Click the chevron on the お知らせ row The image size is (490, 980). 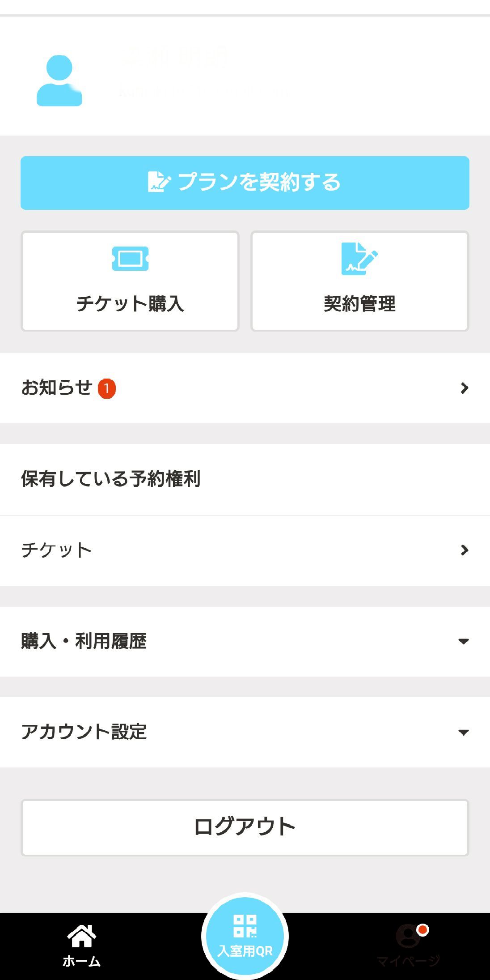point(465,388)
